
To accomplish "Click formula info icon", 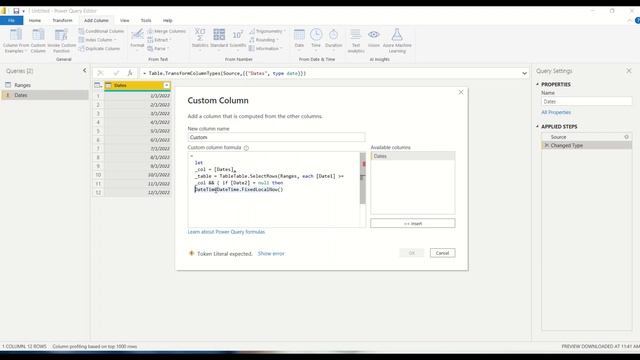I will [x=246, y=148].
